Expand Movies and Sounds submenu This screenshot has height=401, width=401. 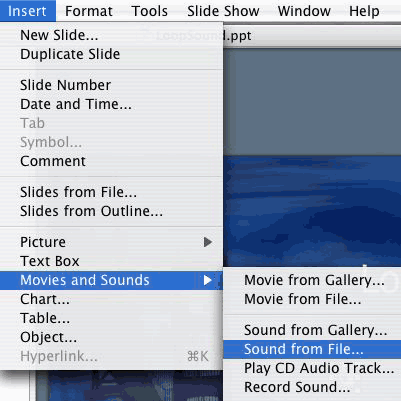111,280
